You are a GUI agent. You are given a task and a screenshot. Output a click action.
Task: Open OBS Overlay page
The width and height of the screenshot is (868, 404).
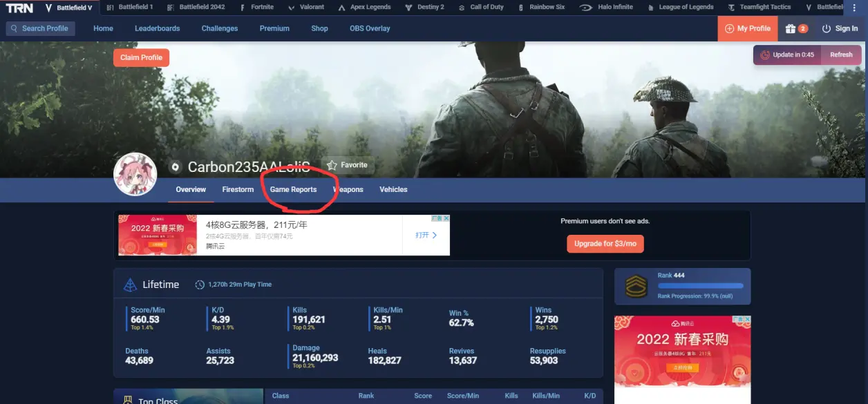370,28
